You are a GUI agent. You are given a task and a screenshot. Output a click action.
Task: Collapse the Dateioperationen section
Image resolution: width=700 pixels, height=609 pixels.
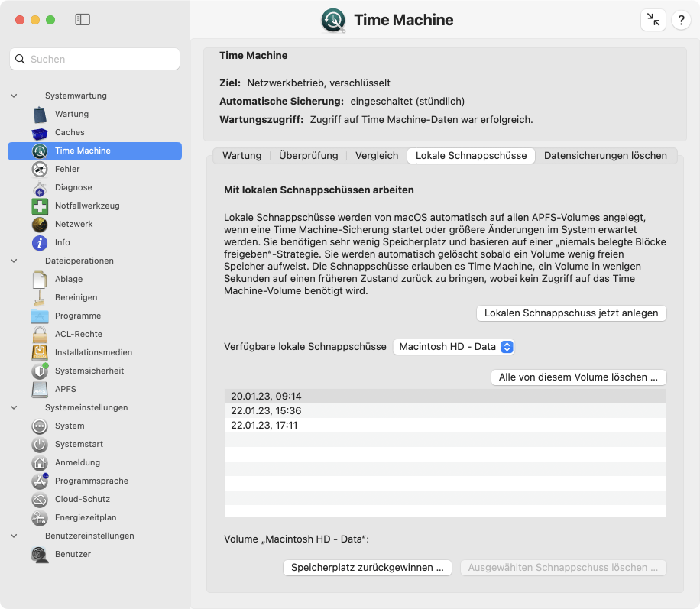click(x=14, y=261)
